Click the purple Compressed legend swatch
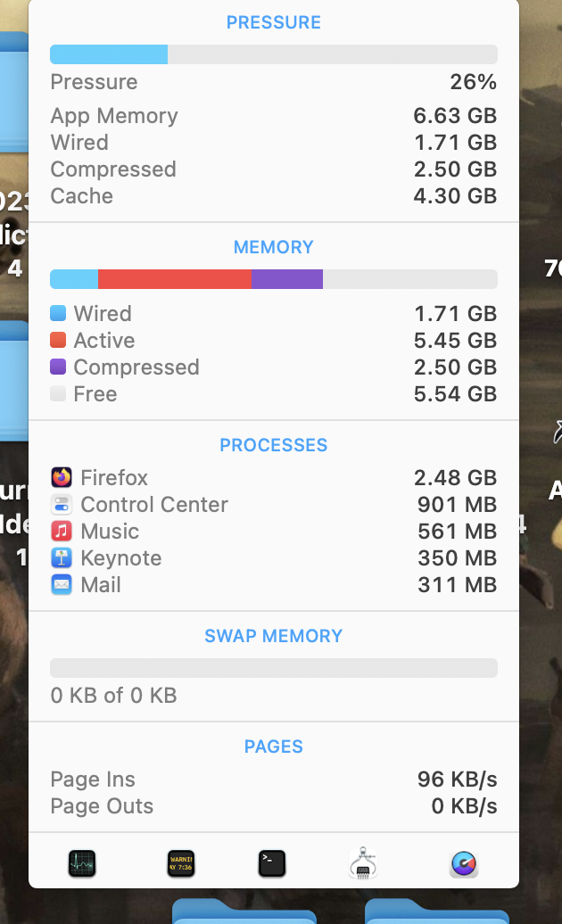Image resolution: width=562 pixels, height=924 pixels. [x=58, y=367]
